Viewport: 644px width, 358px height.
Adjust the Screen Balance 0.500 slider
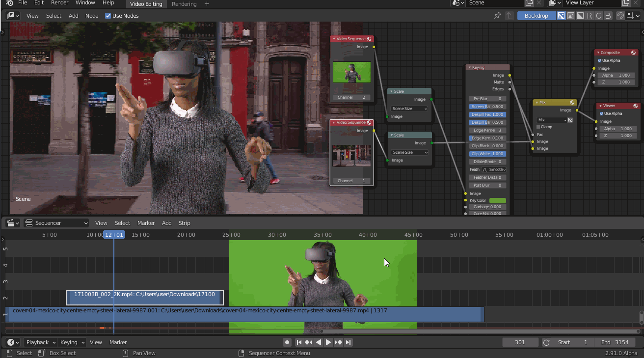487,107
